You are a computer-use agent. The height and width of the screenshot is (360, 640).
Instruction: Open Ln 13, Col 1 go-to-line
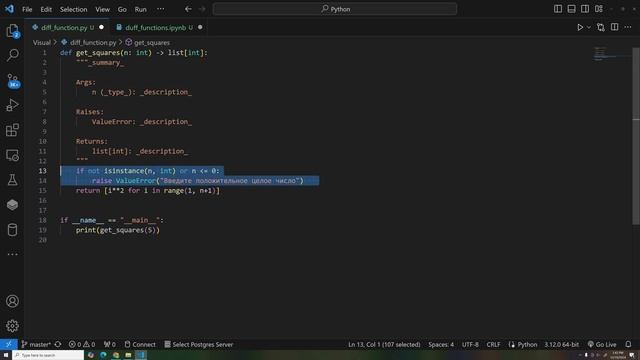point(384,344)
